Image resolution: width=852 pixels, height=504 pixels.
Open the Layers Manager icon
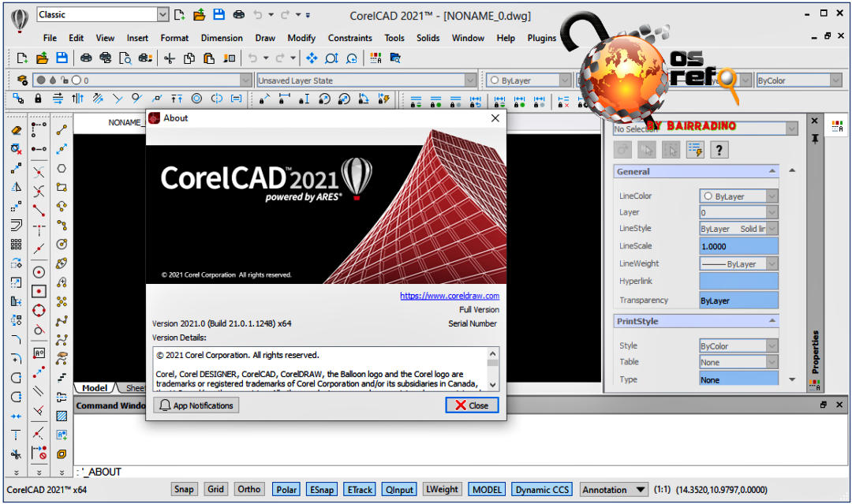pos(22,80)
